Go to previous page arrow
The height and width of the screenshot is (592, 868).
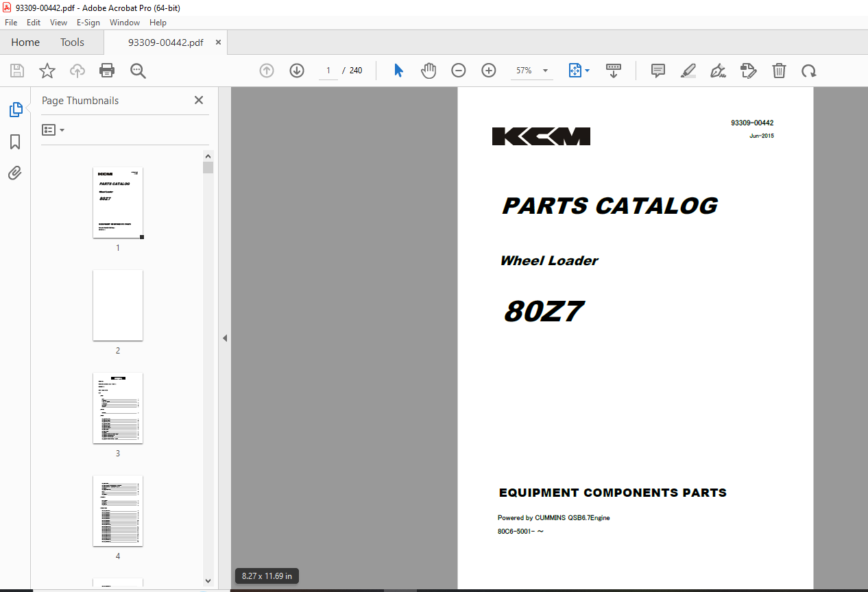(267, 71)
